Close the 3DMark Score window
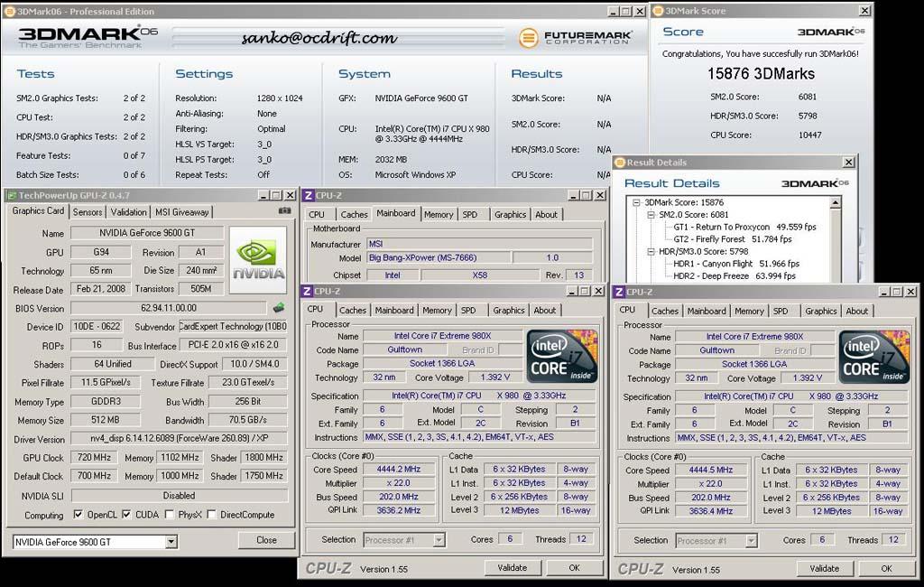The width and height of the screenshot is (924, 587). (x=864, y=11)
